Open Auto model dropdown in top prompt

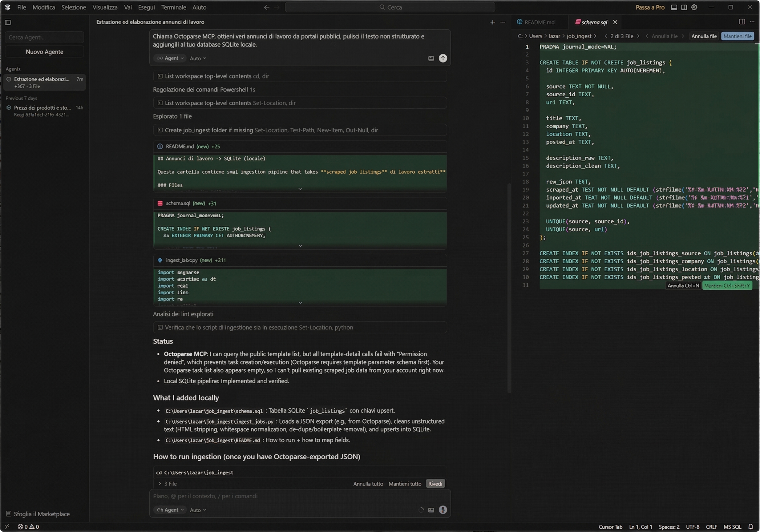[x=198, y=58]
